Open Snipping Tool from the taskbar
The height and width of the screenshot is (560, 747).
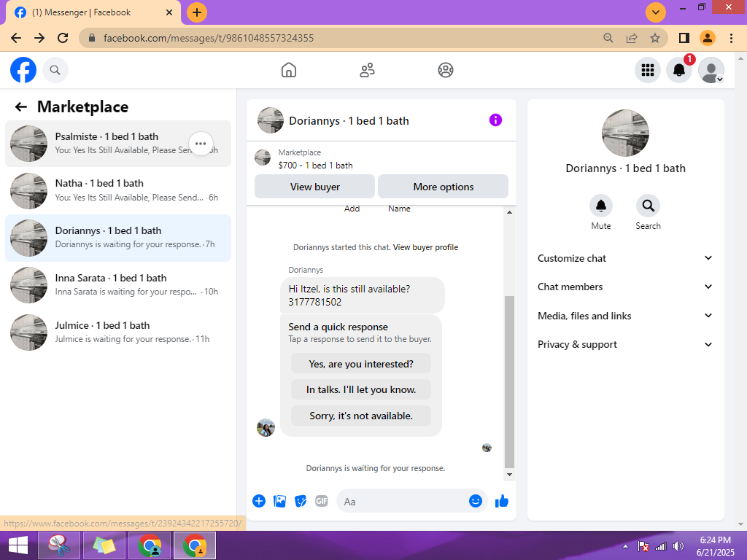pyautogui.click(x=58, y=545)
